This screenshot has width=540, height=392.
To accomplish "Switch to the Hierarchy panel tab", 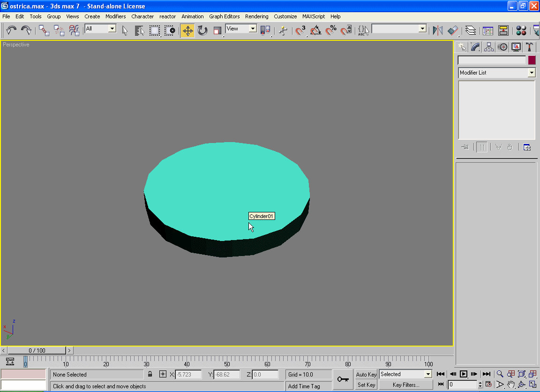I will point(489,47).
